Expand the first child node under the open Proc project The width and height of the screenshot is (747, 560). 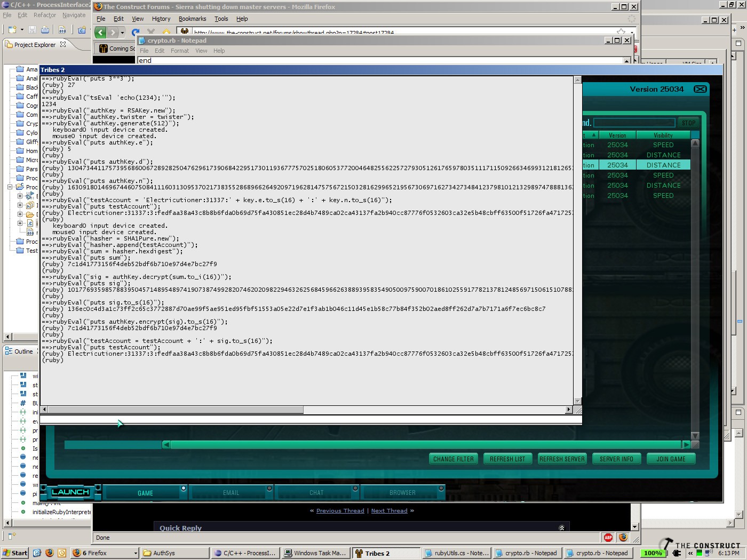(x=20, y=196)
